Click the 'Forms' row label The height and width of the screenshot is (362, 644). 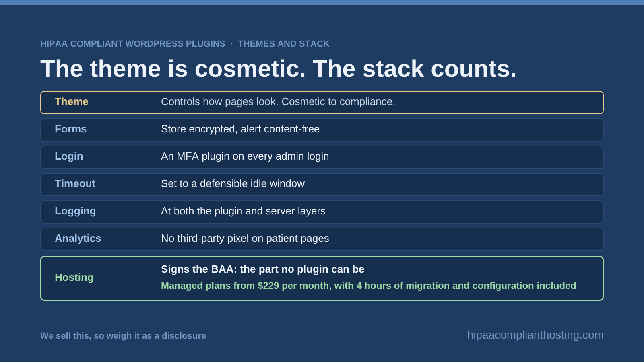pos(71,129)
